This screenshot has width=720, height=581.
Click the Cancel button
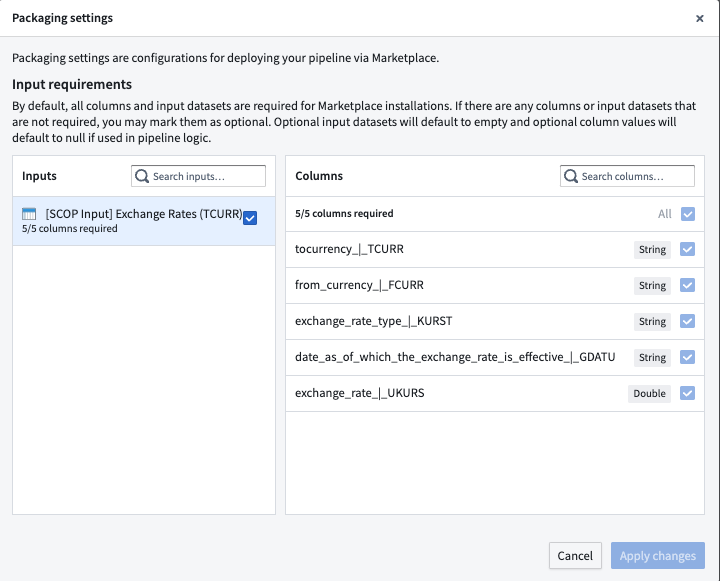(575, 556)
